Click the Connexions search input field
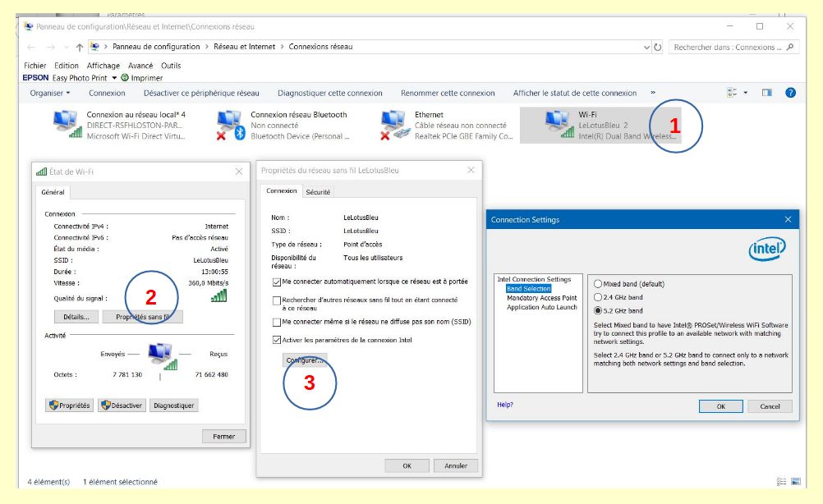823x504 pixels. coord(727,48)
